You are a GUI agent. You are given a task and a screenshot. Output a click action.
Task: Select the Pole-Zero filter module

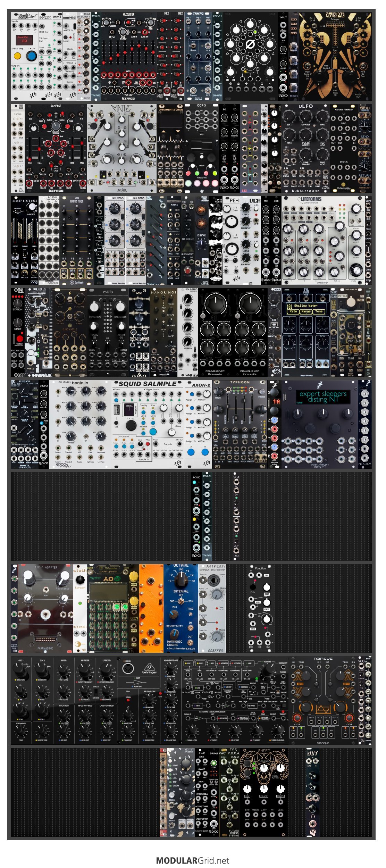(188, 333)
